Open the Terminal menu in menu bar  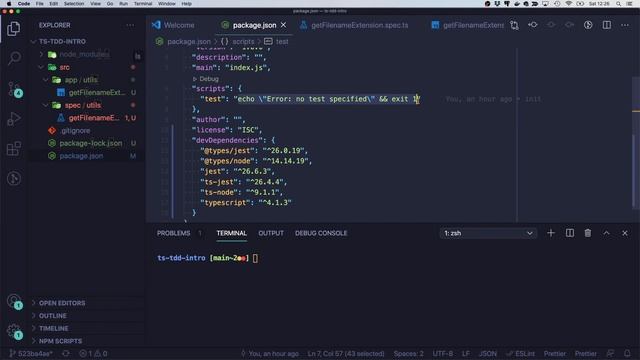point(143,4)
